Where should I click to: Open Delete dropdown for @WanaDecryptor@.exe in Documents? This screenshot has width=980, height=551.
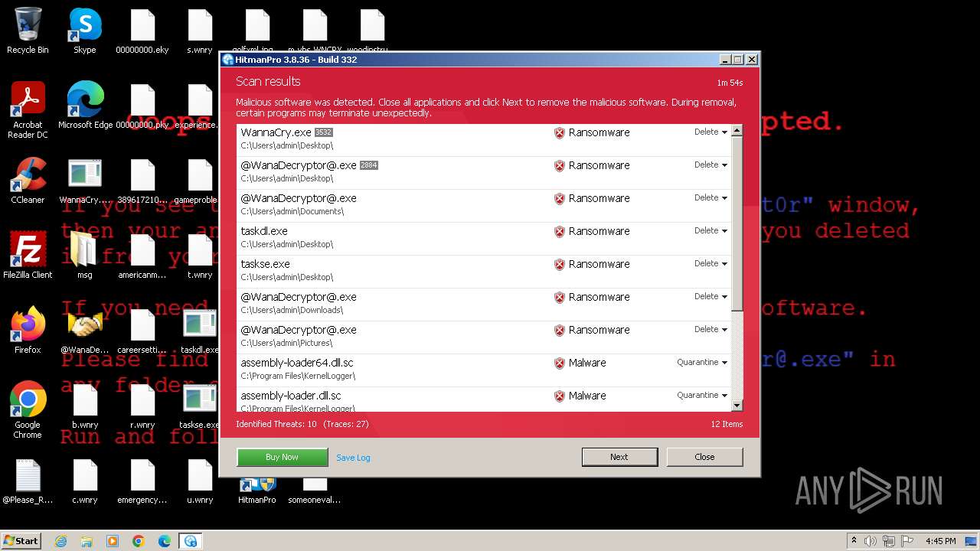710,197
